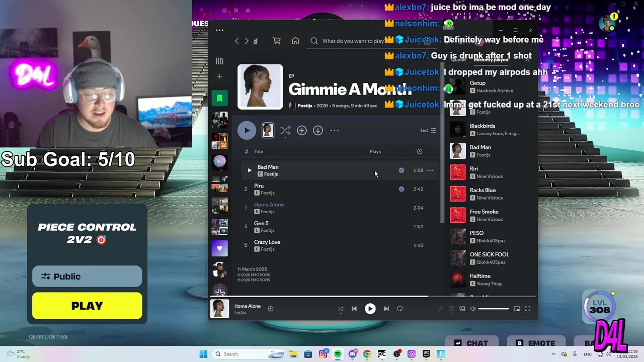The width and height of the screenshot is (644, 362).
Task: Toggle the repeat button in the player bar
Action: tap(399, 309)
